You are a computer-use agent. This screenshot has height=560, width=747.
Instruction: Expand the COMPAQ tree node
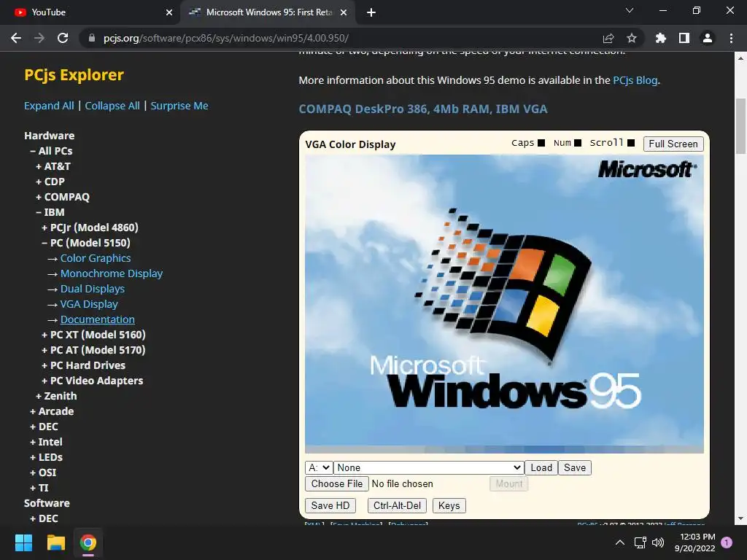(63, 197)
